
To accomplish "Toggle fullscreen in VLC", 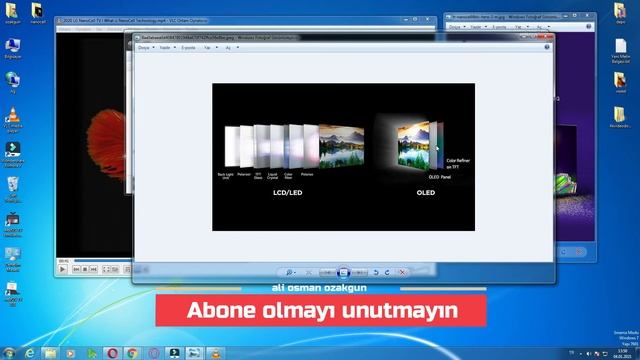I will click(107, 269).
